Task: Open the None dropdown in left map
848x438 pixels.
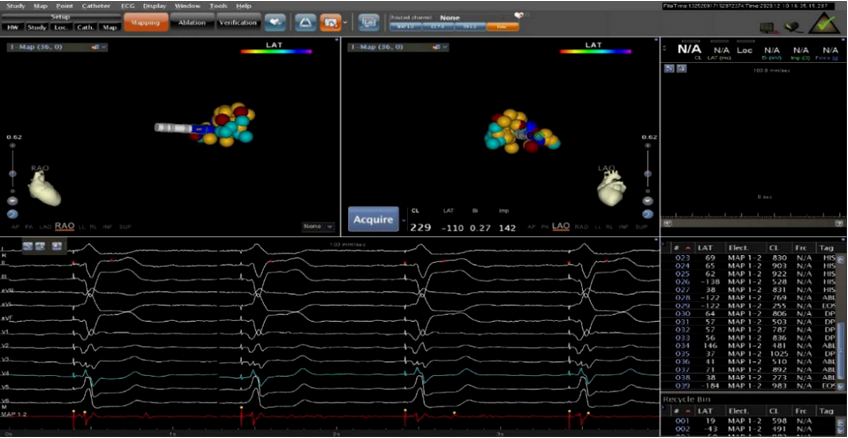Action: [x=319, y=226]
